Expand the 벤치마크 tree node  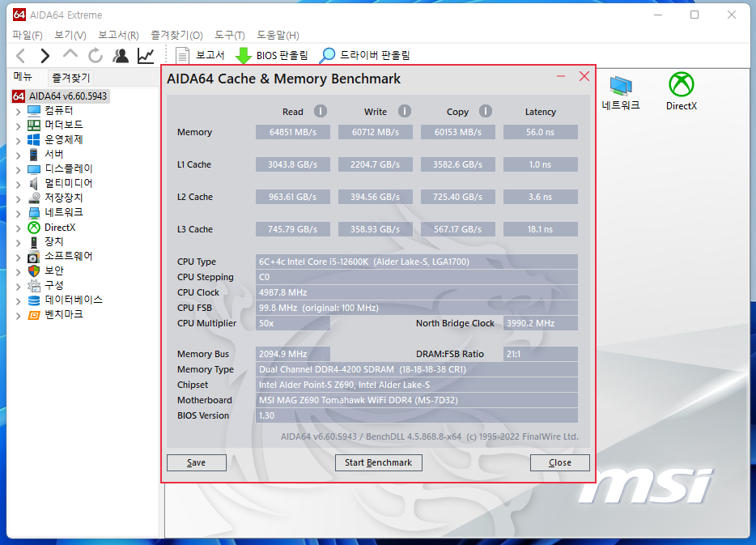pyautogui.click(x=18, y=316)
